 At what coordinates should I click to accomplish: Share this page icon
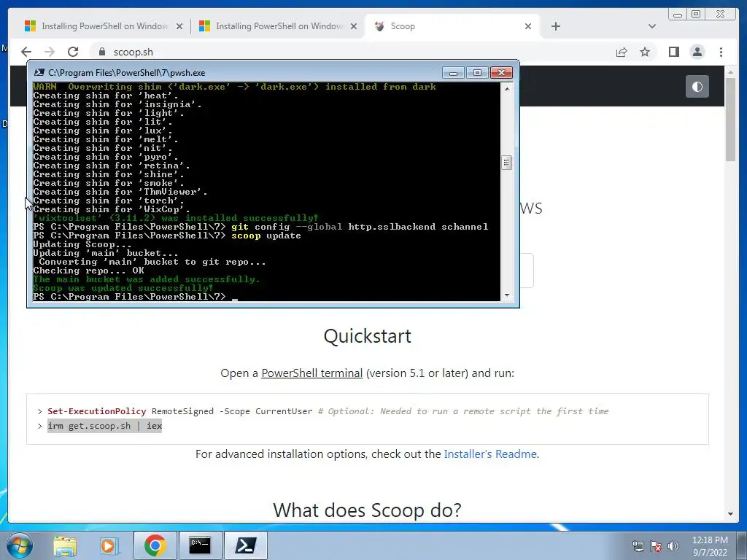pyautogui.click(x=622, y=52)
